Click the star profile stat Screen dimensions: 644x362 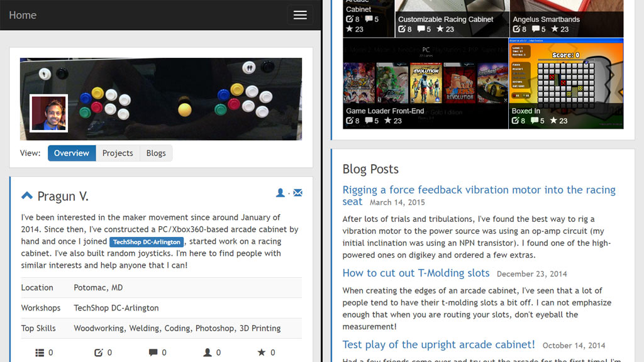click(261, 352)
